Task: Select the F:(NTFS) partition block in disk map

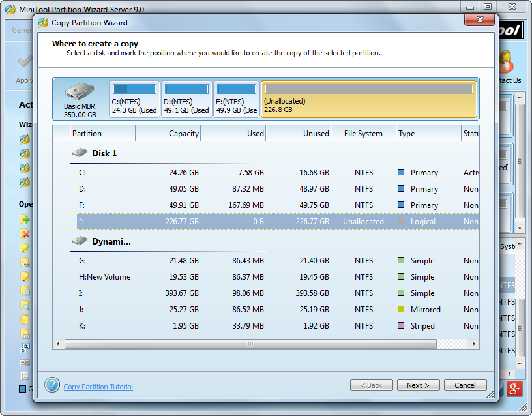Action: (x=237, y=99)
